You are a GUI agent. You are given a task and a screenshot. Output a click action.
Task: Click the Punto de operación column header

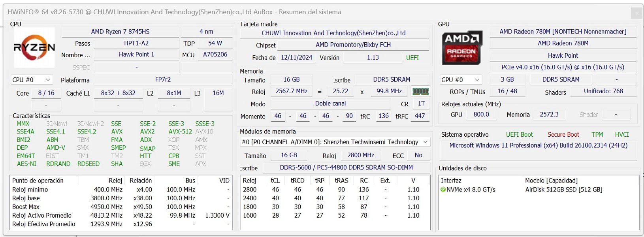pyautogui.click(x=38, y=181)
